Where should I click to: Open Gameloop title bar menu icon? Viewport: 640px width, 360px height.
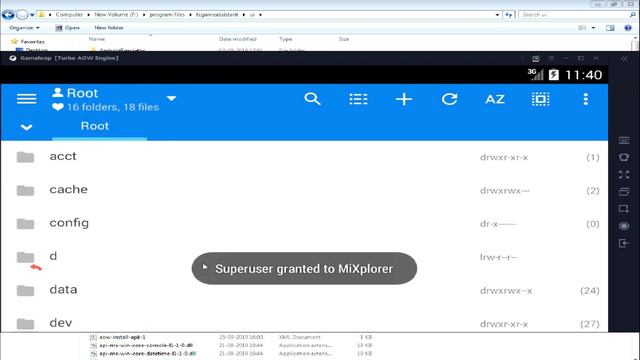[x=551, y=58]
